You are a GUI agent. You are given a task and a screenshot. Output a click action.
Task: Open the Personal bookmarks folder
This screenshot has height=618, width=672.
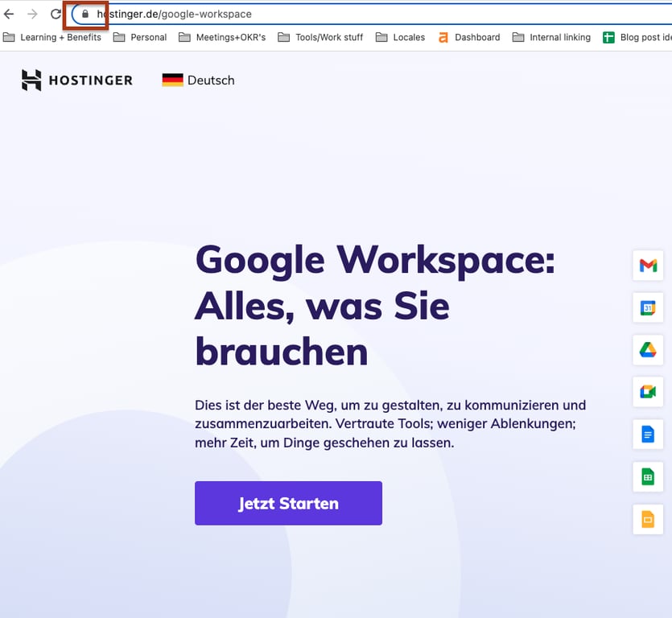click(140, 37)
